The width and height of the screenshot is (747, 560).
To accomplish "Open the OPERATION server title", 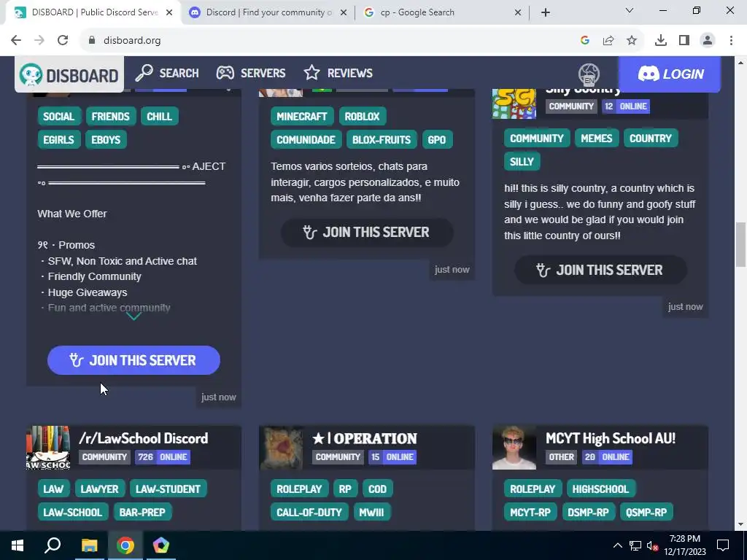I will (365, 438).
